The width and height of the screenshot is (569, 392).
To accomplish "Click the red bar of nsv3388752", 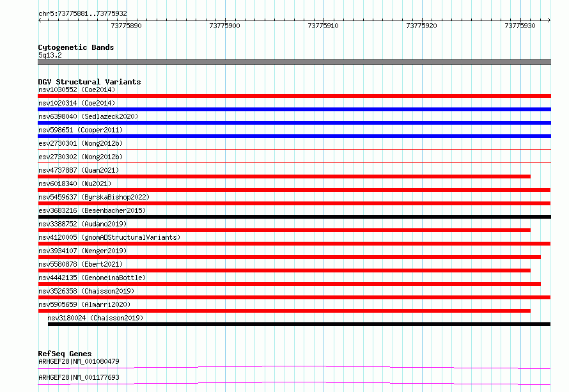I will pos(284,230).
